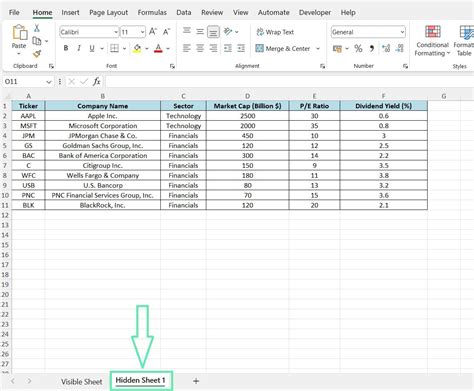Click sheet scroll left arrow
Screen dimensions: 474x391
coord(13,381)
